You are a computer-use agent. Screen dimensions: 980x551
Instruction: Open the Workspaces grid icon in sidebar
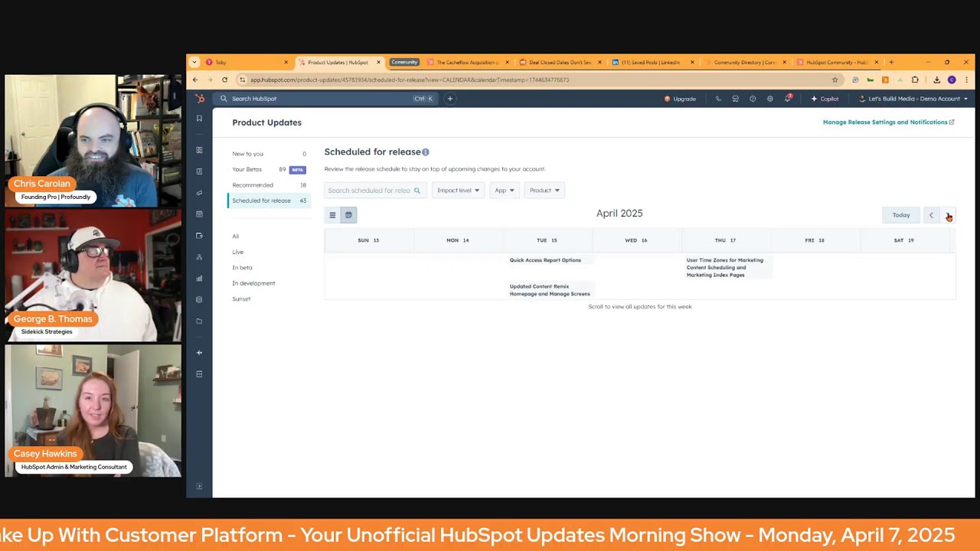click(x=199, y=150)
